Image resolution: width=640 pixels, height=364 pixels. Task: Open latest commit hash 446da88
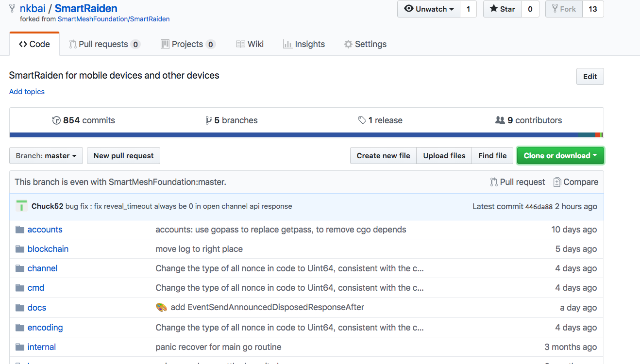click(x=539, y=206)
